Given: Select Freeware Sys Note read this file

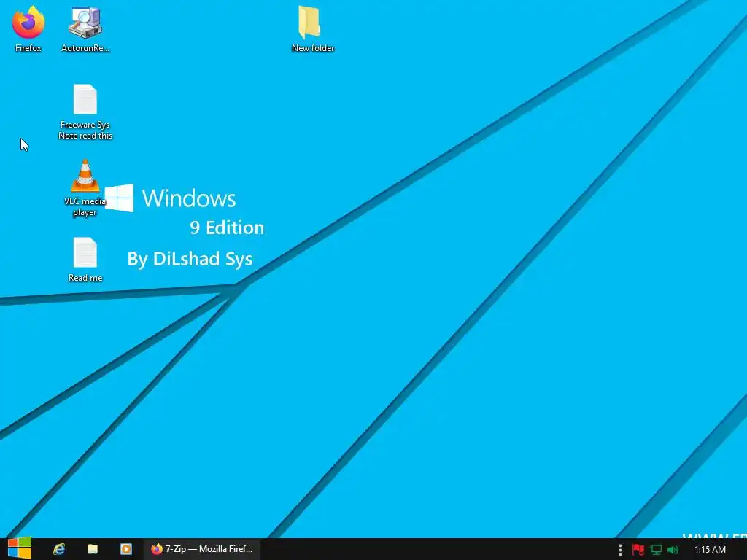Looking at the screenshot, I should tap(85, 112).
